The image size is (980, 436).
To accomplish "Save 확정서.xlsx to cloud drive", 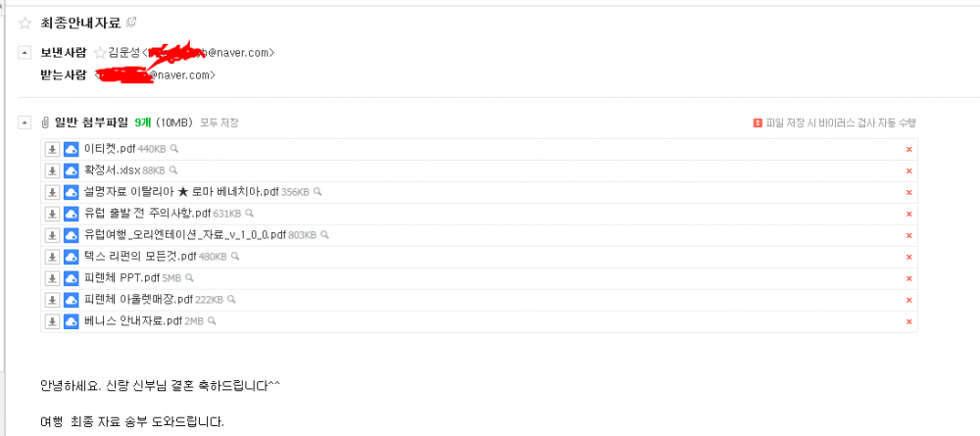I will [72, 170].
